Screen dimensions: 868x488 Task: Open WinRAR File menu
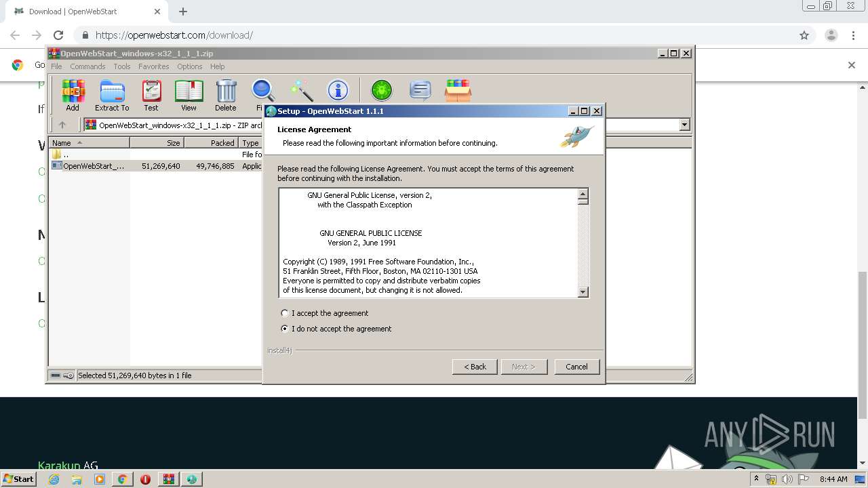coord(56,66)
